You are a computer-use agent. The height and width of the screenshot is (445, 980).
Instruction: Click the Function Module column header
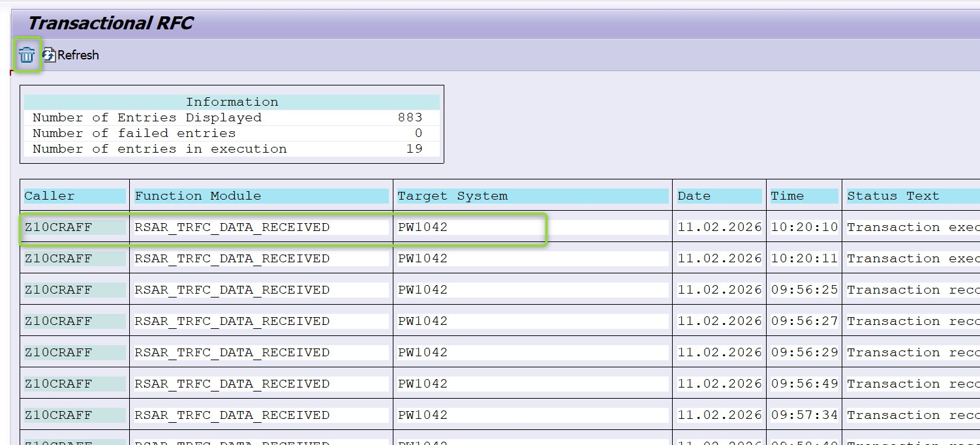[198, 196]
